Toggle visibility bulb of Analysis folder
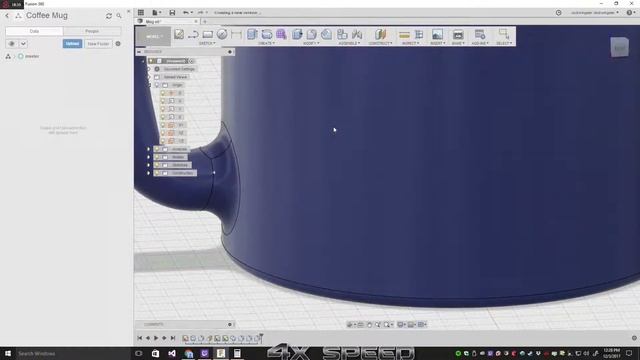The image size is (640, 360). pos(157,149)
